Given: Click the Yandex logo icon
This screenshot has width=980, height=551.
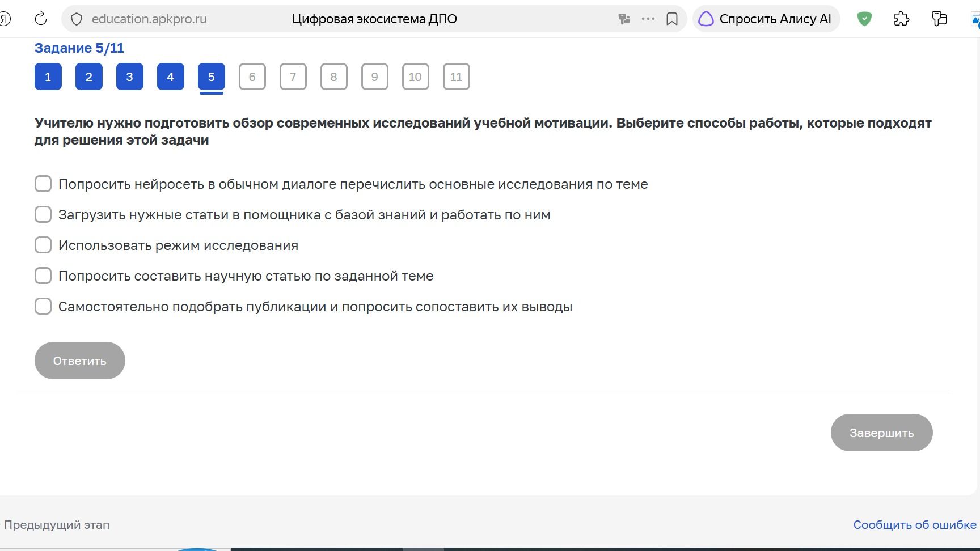Looking at the screenshot, I should (x=5, y=19).
